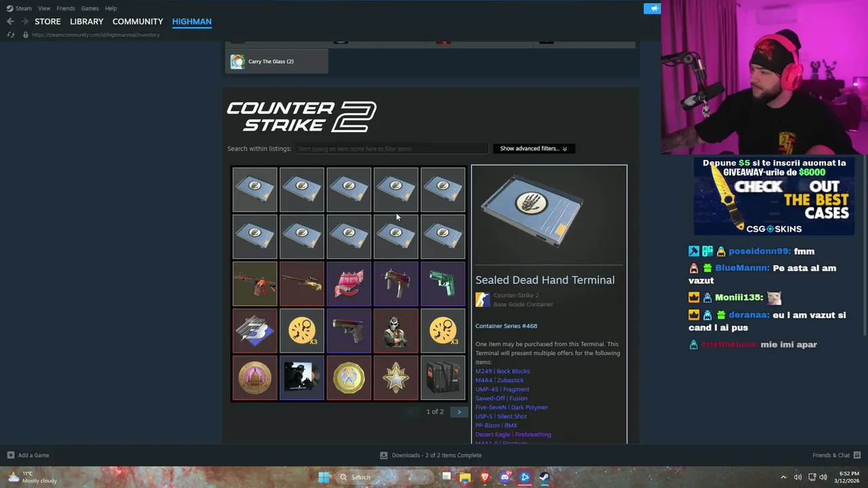This screenshot has width=868, height=488.
Task: Select the black storage case item
Action: [443, 378]
